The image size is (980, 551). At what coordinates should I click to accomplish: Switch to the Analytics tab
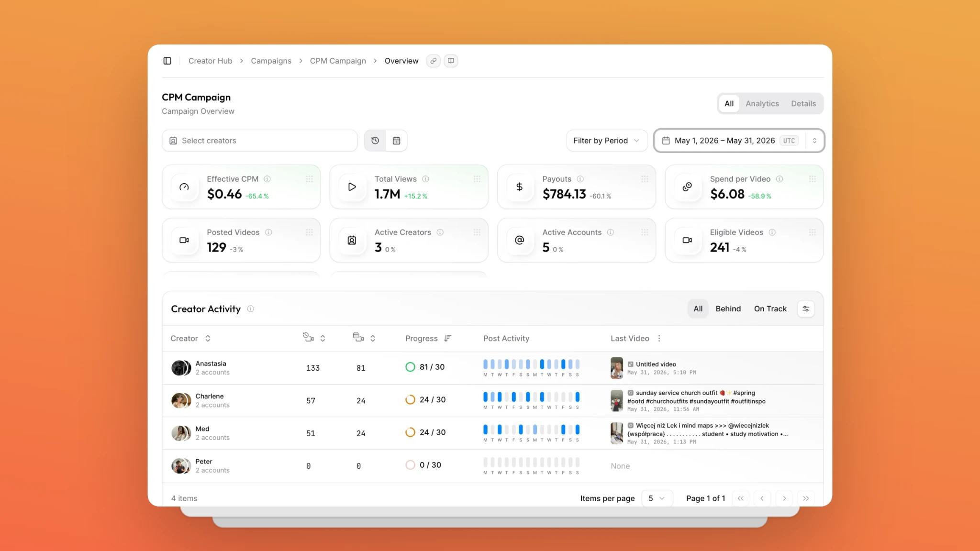(x=762, y=104)
